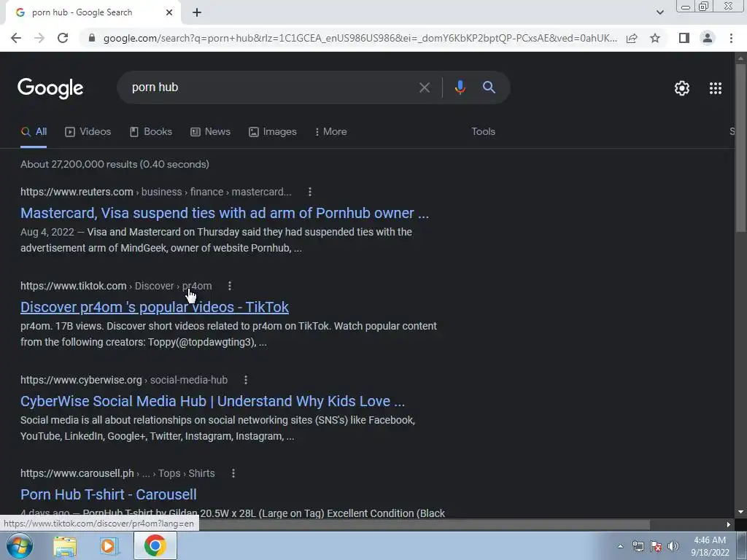Share this page using the share icon

pyautogui.click(x=632, y=38)
